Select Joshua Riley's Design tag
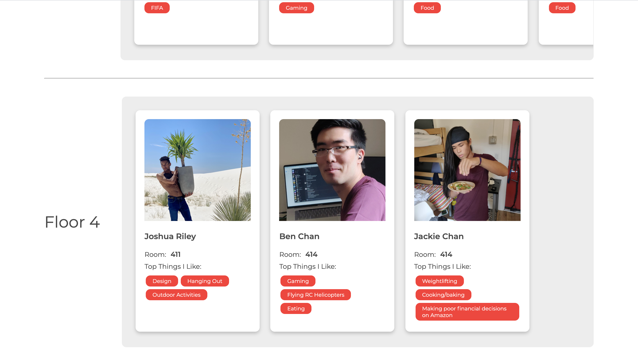 coord(162,281)
